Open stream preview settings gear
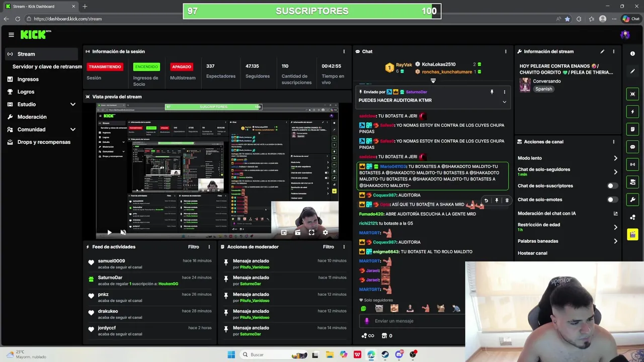Viewport: 644px width, 362px height. (x=325, y=232)
